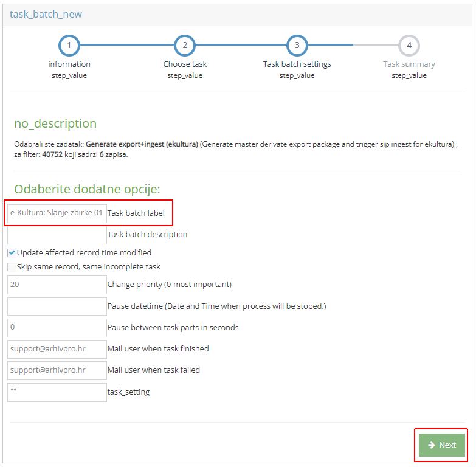The image size is (476, 467).
Task: Jump to the 'Task summary' step label
Action: [409, 64]
